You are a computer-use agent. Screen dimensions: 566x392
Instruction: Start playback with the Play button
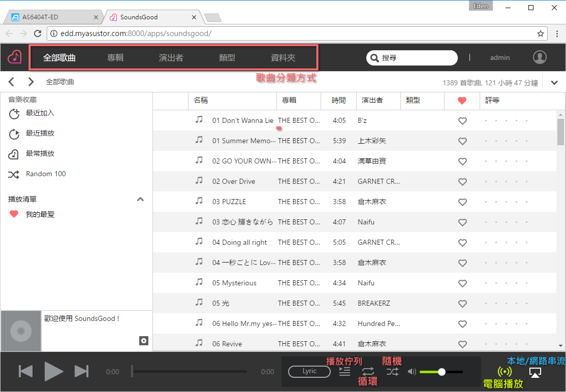click(53, 372)
